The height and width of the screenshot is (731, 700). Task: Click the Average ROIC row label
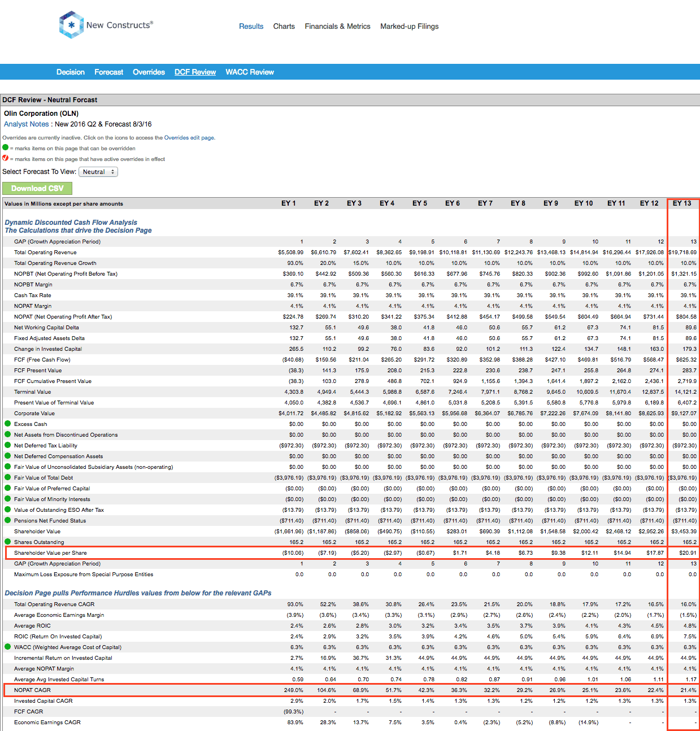[32, 626]
